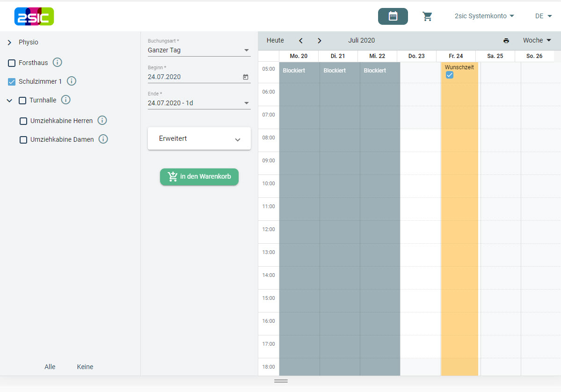Check the Forsthaus checkbox
This screenshot has width=561, height=392.
pyautogui.click(x=12, y=63)
